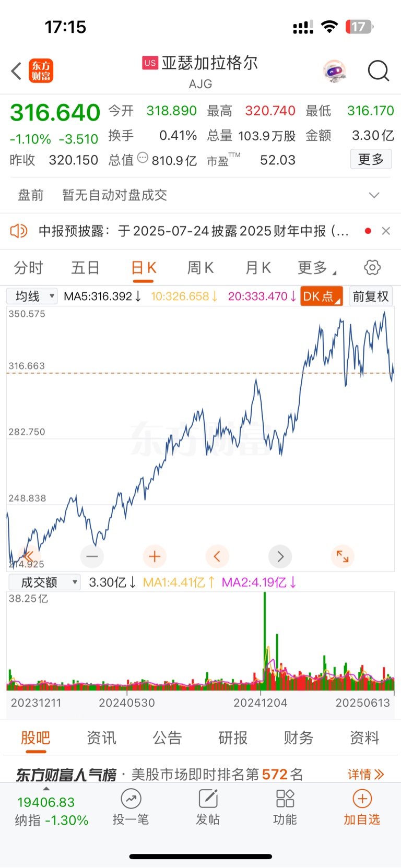Open the 成交额 indicator dropdown
Viewport: 401px width, 868px height.
[44, 582]
